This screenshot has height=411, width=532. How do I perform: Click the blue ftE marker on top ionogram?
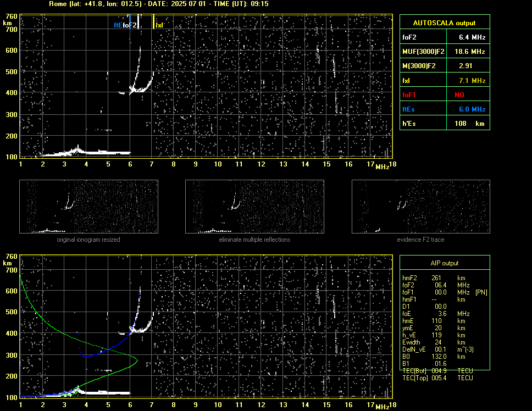(x=130, y=21)
